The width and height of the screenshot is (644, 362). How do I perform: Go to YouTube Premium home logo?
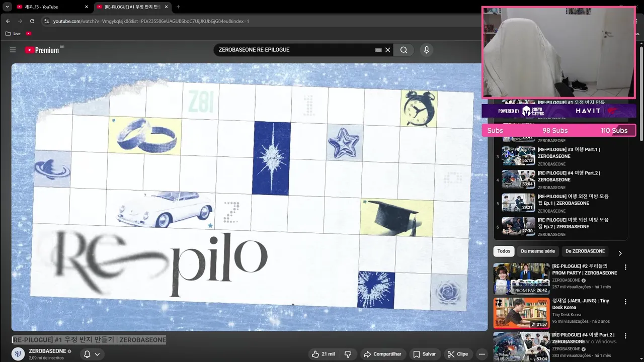[42, 50]
